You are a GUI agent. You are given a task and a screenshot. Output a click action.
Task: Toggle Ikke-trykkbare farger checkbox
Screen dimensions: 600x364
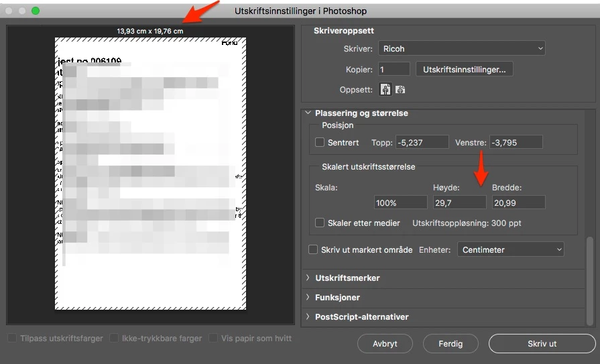tap(114, 338)
